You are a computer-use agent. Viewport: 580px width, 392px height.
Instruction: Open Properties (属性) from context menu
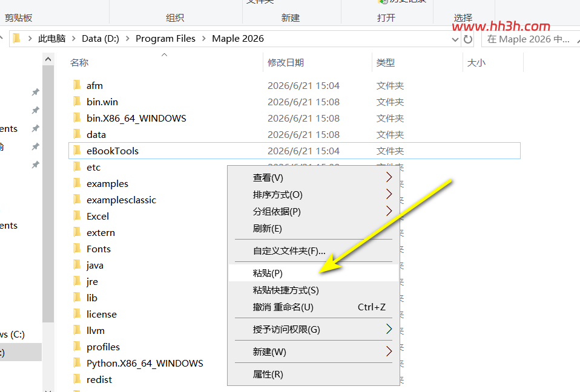click(x=313, y=374)
